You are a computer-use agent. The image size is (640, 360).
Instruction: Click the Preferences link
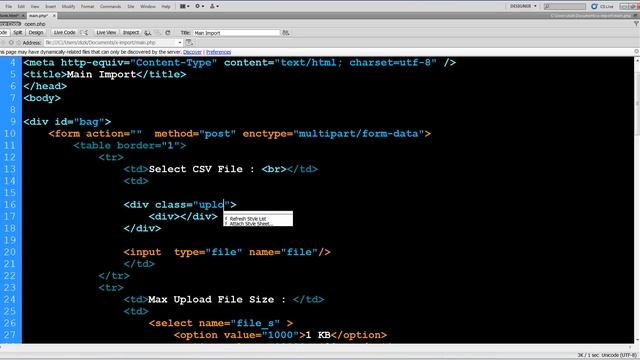(x=218, y=52)
